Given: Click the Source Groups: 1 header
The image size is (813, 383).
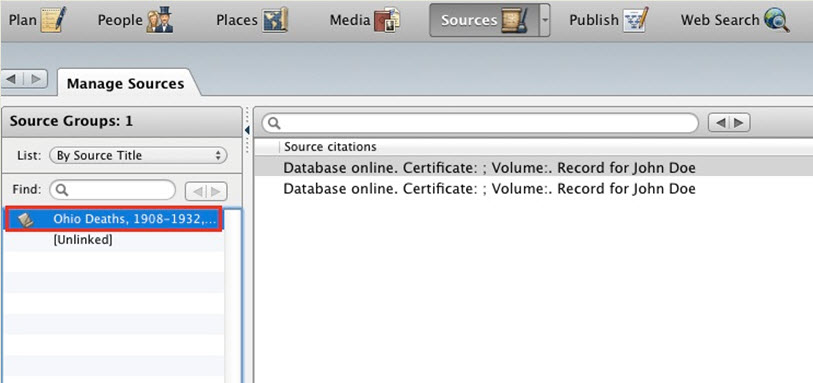Looking at the screenshot, I should click(122, 121).
